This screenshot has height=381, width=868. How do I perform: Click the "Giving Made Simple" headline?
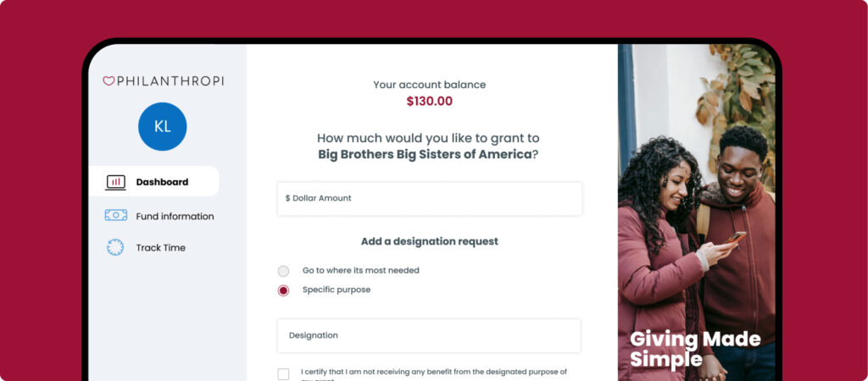(x=694, y=349)
